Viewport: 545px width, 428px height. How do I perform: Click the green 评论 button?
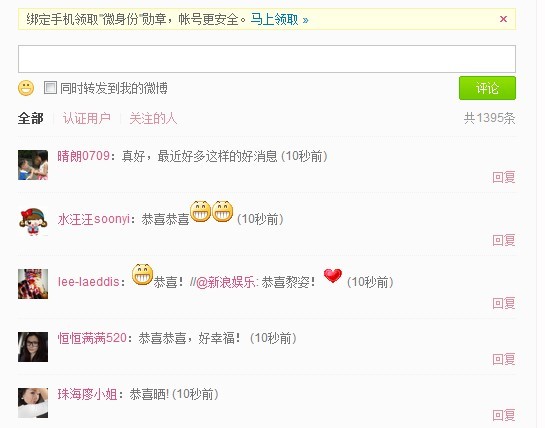487,88
